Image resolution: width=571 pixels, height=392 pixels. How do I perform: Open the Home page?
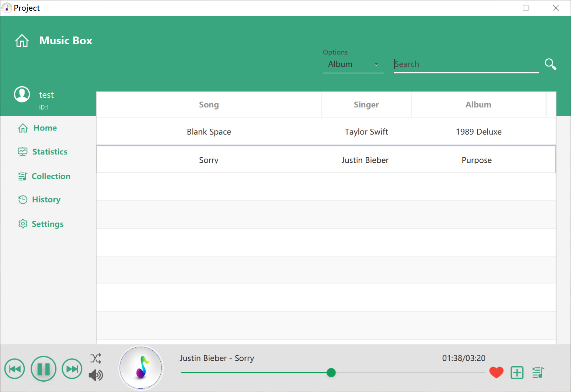click(45, 128)
